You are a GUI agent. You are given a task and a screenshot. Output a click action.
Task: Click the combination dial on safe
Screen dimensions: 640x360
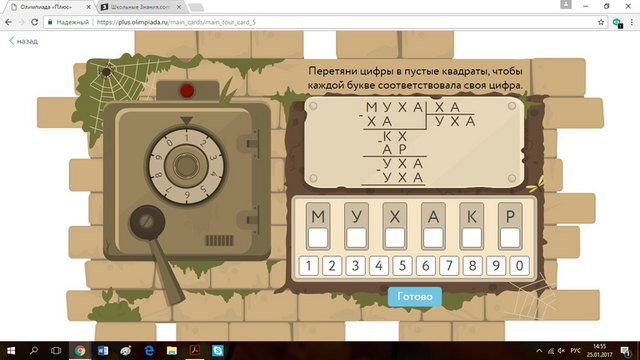(187, 166)
